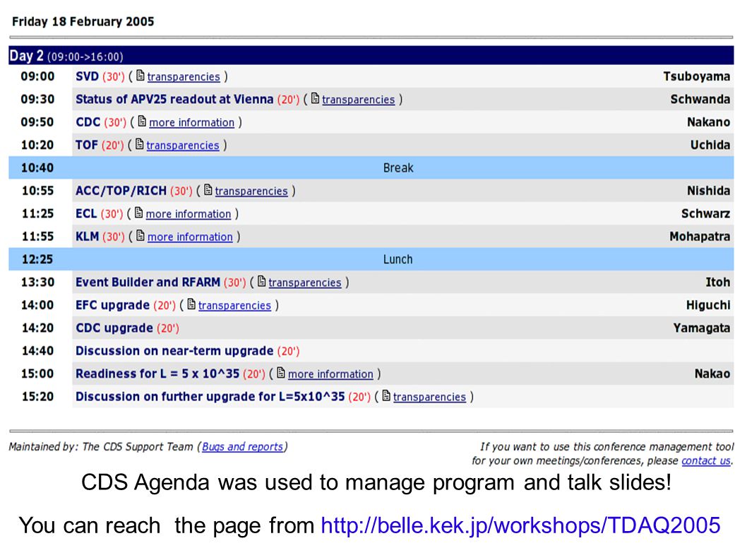Image resolution: width=747 pixels, height=560 pixels.
Task: Click the Lunch row at 12:25
Action: (371, 259)
